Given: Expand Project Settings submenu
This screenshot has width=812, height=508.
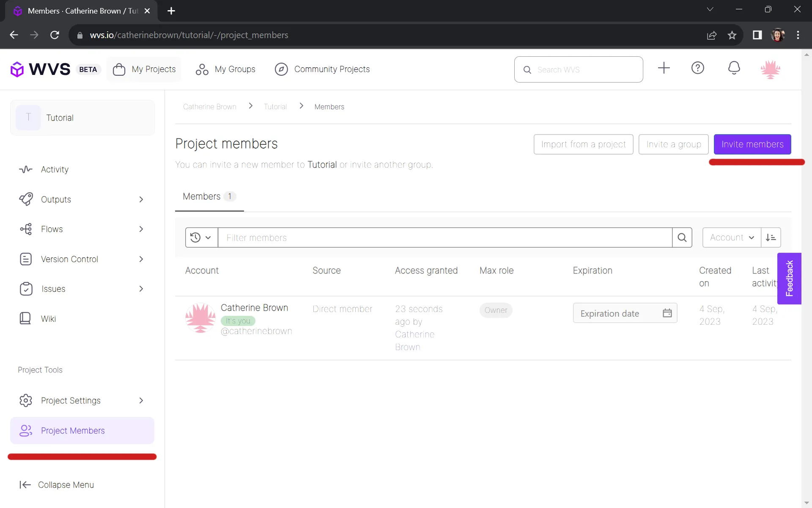Looking at the screenshot, I should coord(141,400).
